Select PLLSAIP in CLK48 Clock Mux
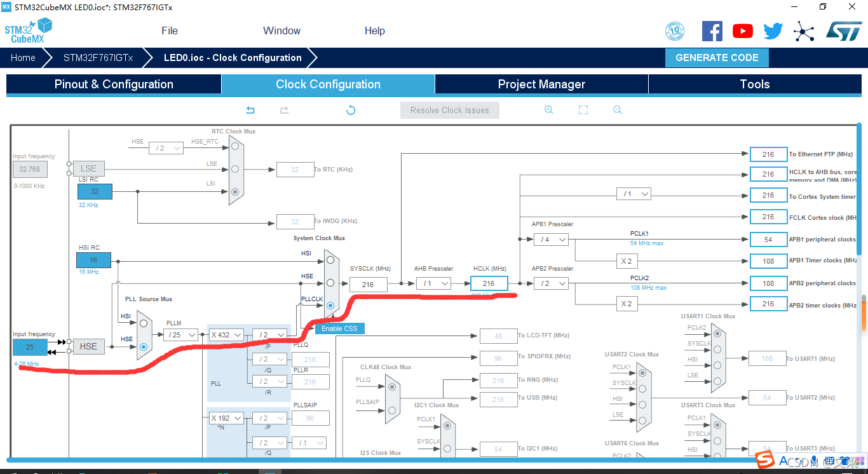 [x=392, y=410]
